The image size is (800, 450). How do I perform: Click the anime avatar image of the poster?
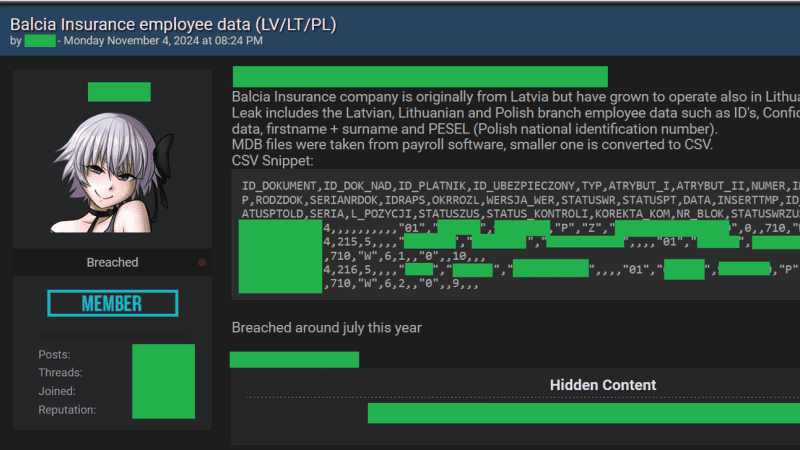click(x=112, y=172)
